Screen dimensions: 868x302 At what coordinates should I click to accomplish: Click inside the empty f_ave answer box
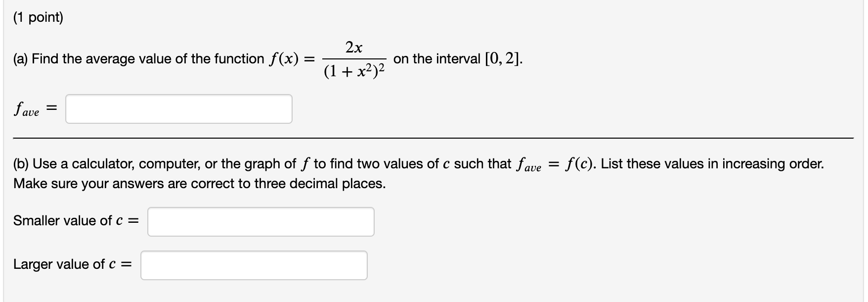point(178,108)
